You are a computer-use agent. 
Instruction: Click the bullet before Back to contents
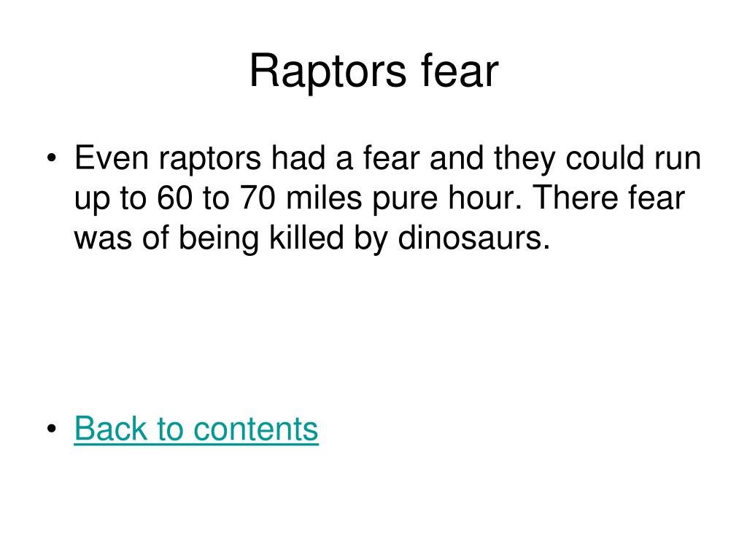tap(52, 428)
